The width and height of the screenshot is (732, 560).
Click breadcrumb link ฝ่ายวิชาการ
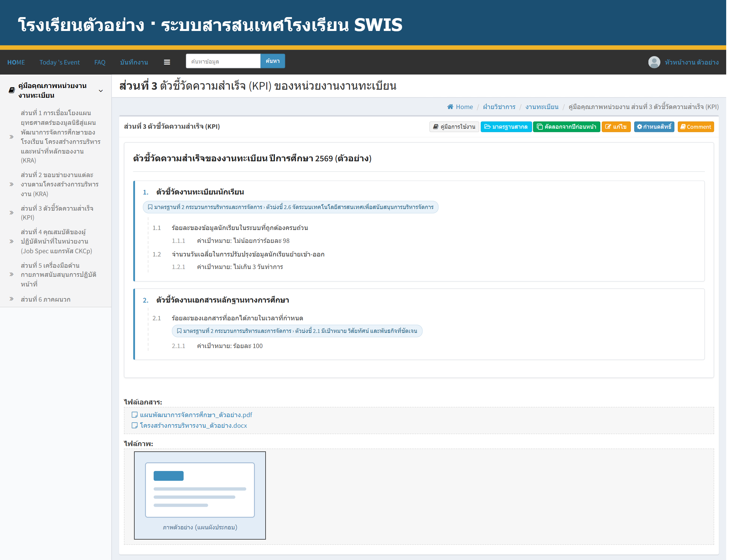pos(499,107)
